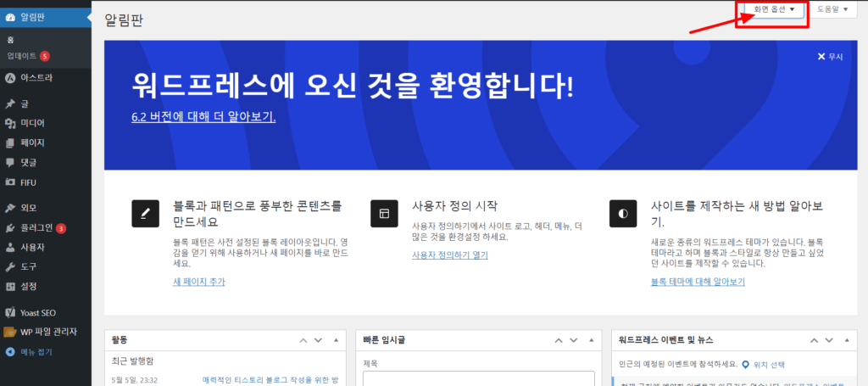Screen dimensions: 868x386
Task: Click the 5월 5일, 23:32 timestamp
Action: [135, 380]
